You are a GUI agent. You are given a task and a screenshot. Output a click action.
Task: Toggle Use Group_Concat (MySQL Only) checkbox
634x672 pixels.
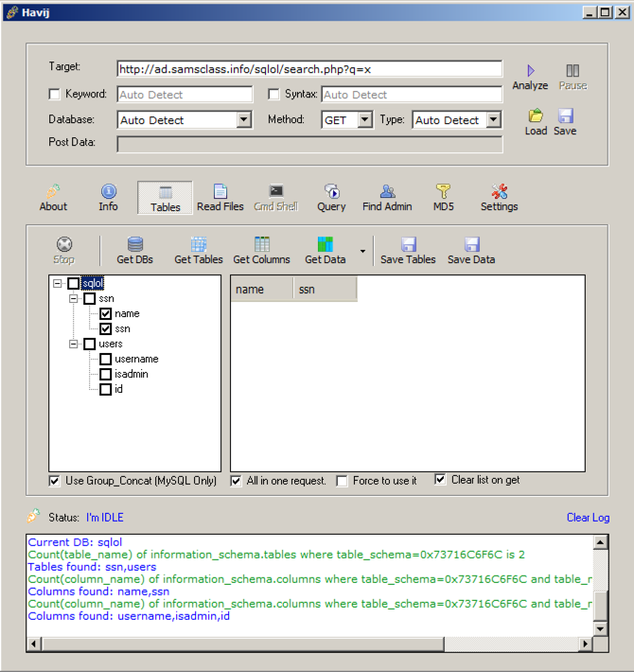54,481
